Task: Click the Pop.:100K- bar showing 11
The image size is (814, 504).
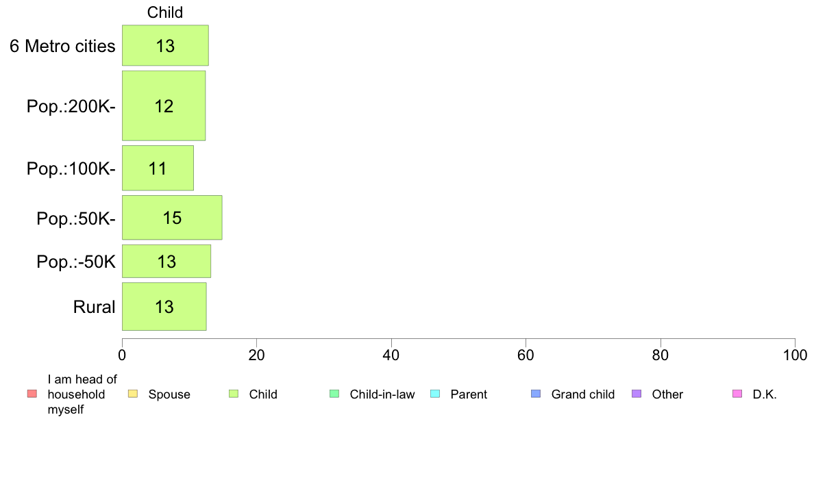Action: [x=158, y=168]
